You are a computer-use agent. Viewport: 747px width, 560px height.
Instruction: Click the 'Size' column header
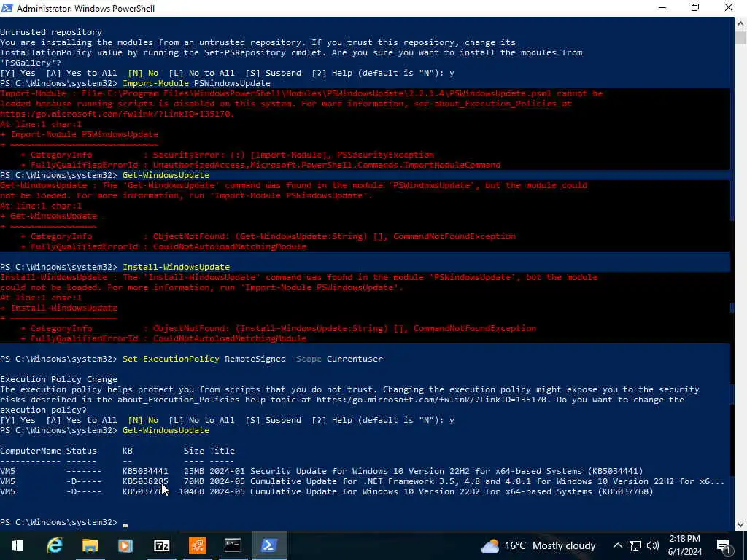[194, 451]
